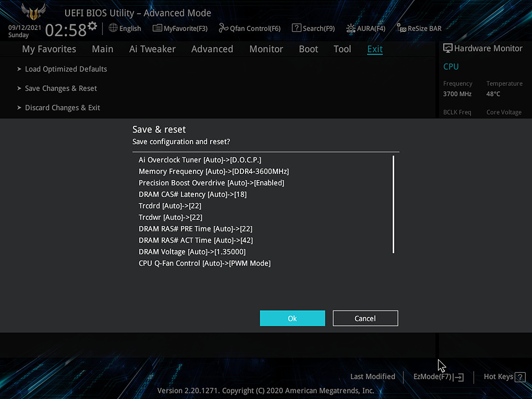The image size is (532, 399).
Task: Click the 48°C temperature value
Action: (493, 94)
